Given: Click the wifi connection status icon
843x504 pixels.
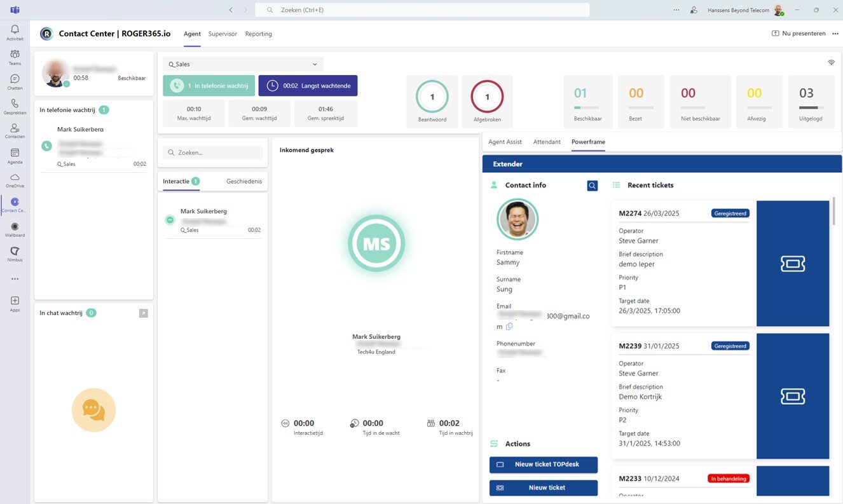Looking at the screenshot, I should (831, 62).
